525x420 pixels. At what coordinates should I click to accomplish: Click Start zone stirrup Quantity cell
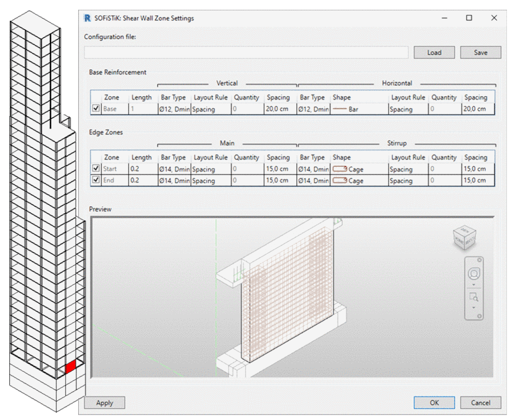pyautogui.click(x=445, y=169)
